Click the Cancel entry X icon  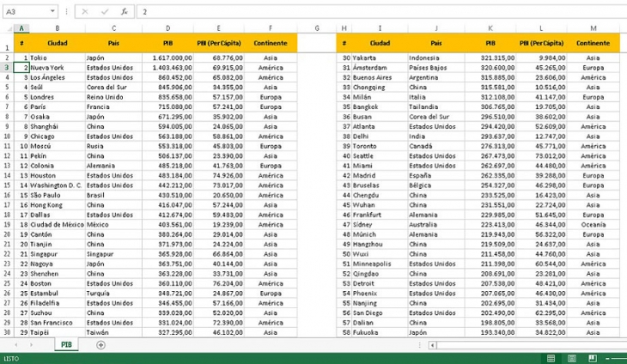pyautogui.click(x=85, y=11)
